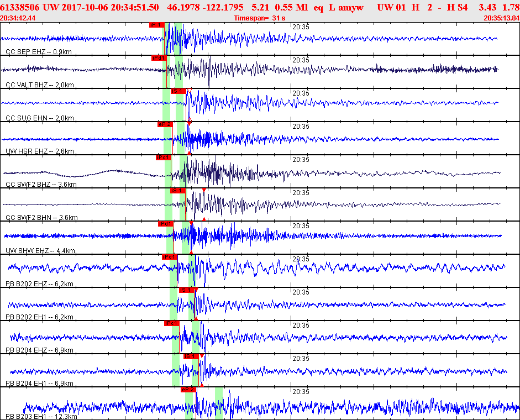Select the iPc1 pick flag on B202 EHZ trace
520x420 pixels.
170,257
